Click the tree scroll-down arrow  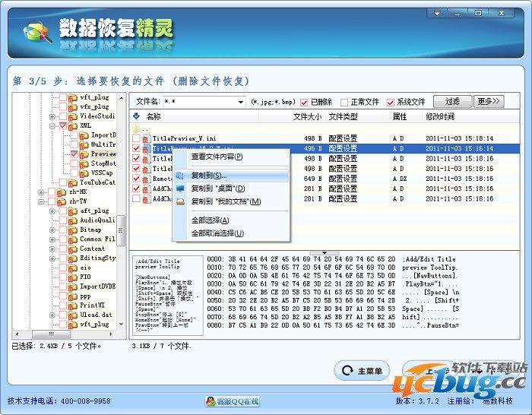point(121,325)
